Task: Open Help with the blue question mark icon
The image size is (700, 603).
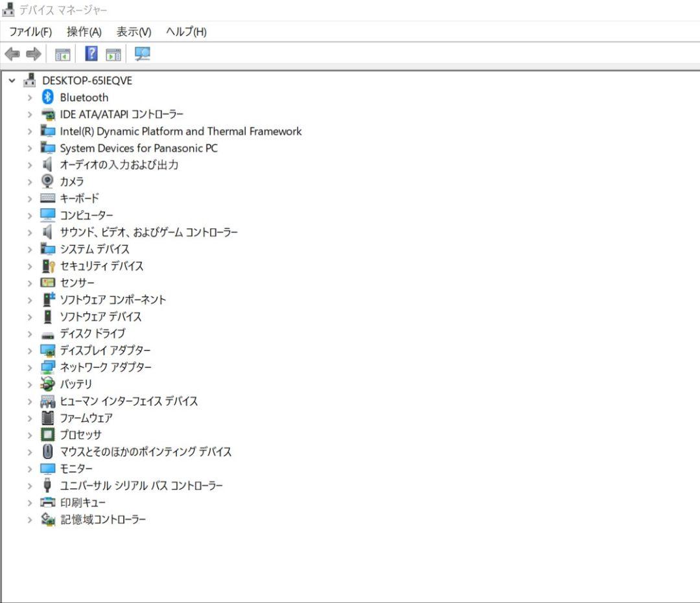Action: click(91, 54)
